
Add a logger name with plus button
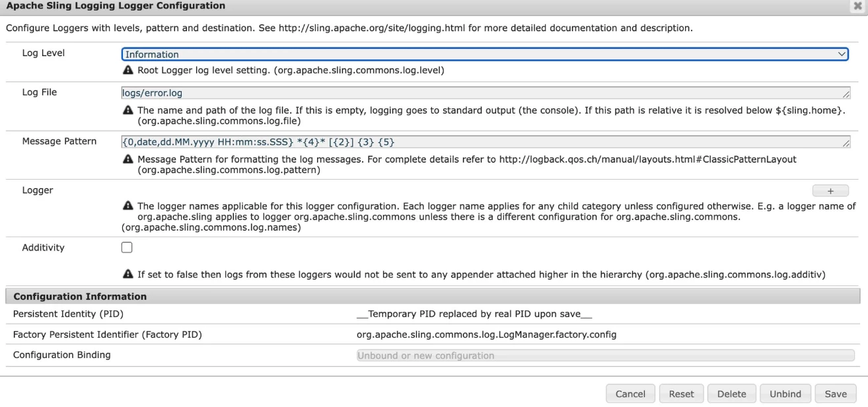click(830, 191)
